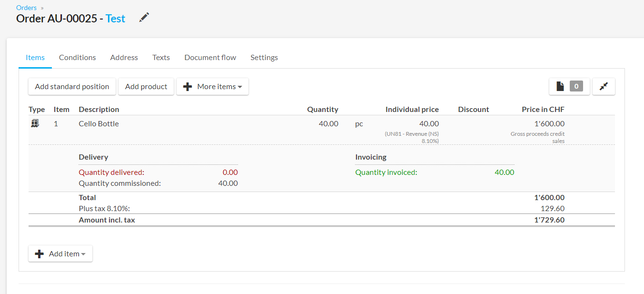This screenshot has height=294, width=644.
Task: Collapse view using the inward arrows icon
Action: (604, 86)
